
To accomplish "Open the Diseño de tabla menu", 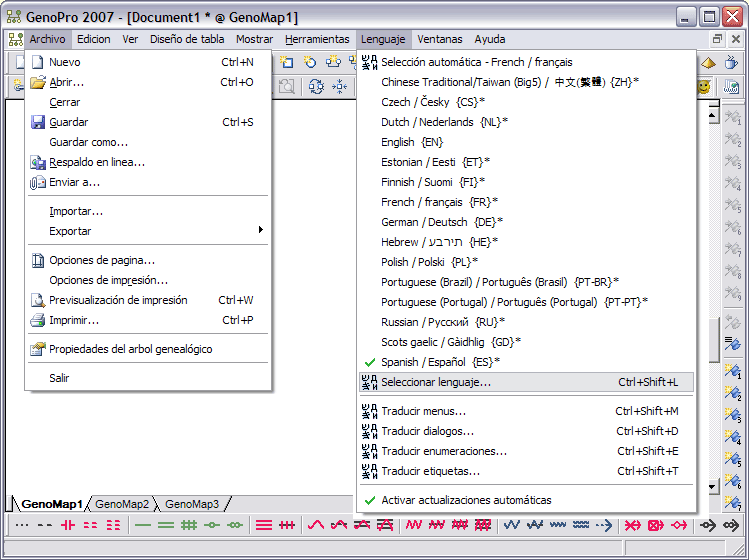I will tap(187, 40).
